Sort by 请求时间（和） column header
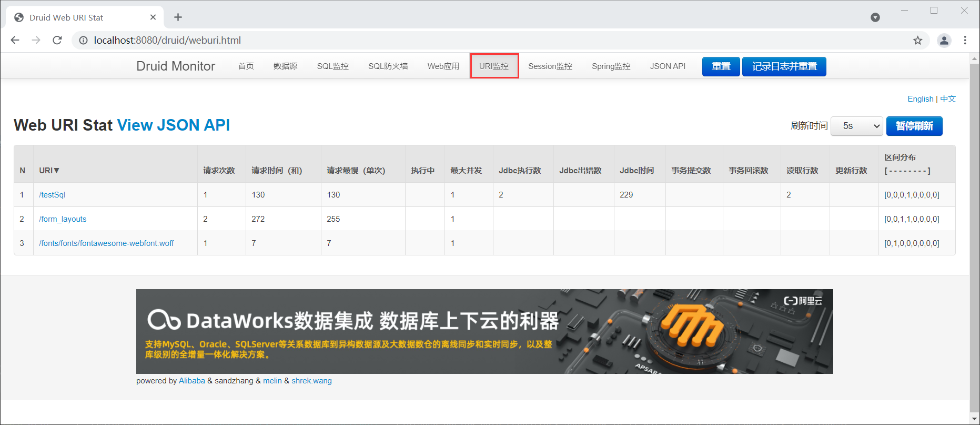 [277, 171]
